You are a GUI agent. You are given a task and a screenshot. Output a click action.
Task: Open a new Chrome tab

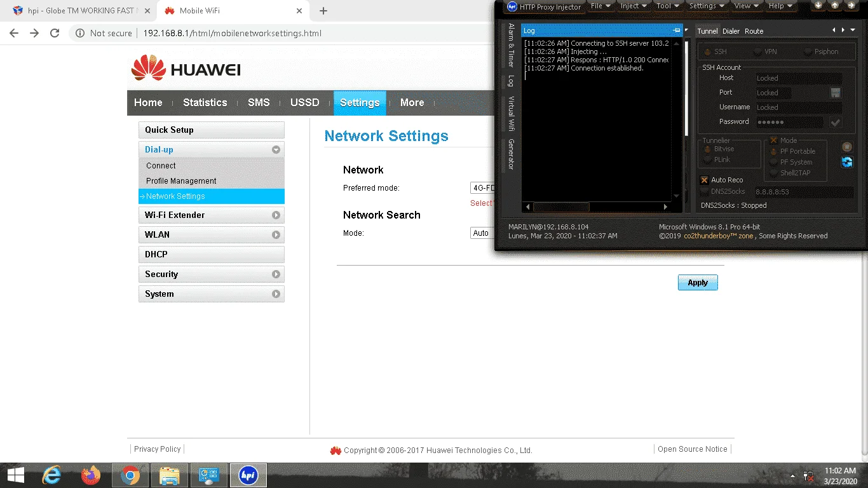pyautogui.click(x=323, y=11)
